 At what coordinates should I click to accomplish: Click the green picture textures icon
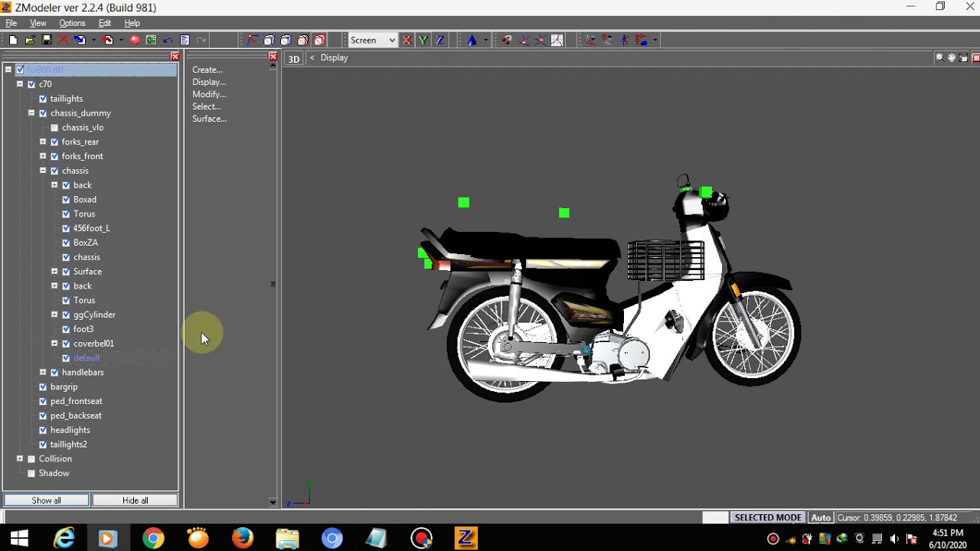[x=151, y=40]
